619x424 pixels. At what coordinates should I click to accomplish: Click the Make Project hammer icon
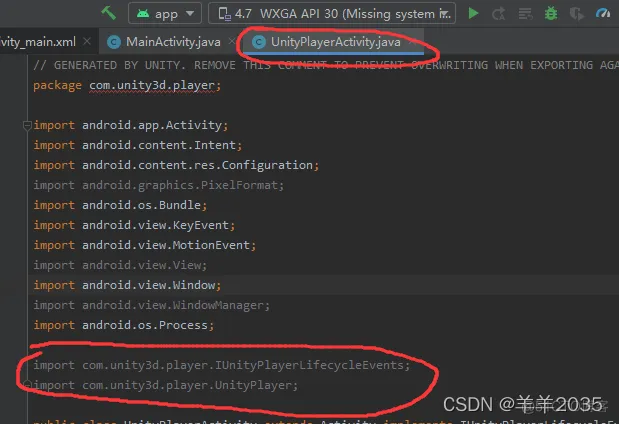tap(109, 13)
